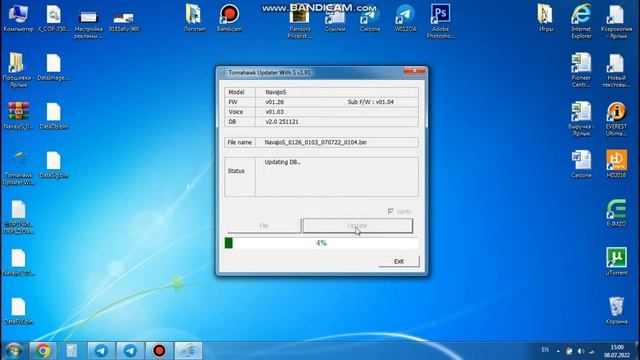Toggle the Verify checkbox in updater
The image size is (640, 360).
391,211
